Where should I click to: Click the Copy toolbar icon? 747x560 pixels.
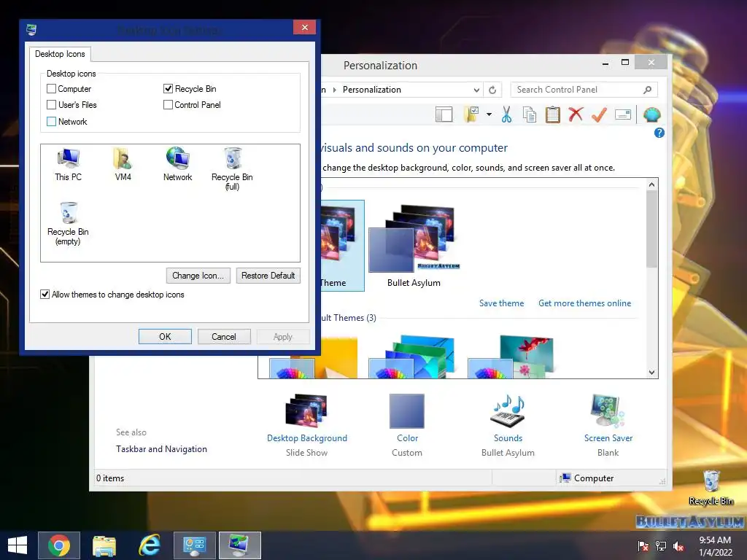pyautogui.click(x=530, y=114)
